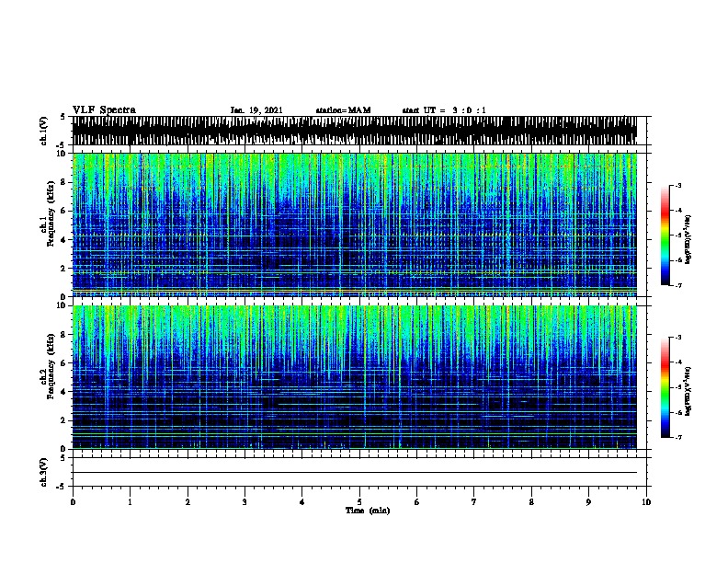Click the 'ch.1(V)' waveform axis label
Screen dimensions: 728x563
(x=44, y=131)
